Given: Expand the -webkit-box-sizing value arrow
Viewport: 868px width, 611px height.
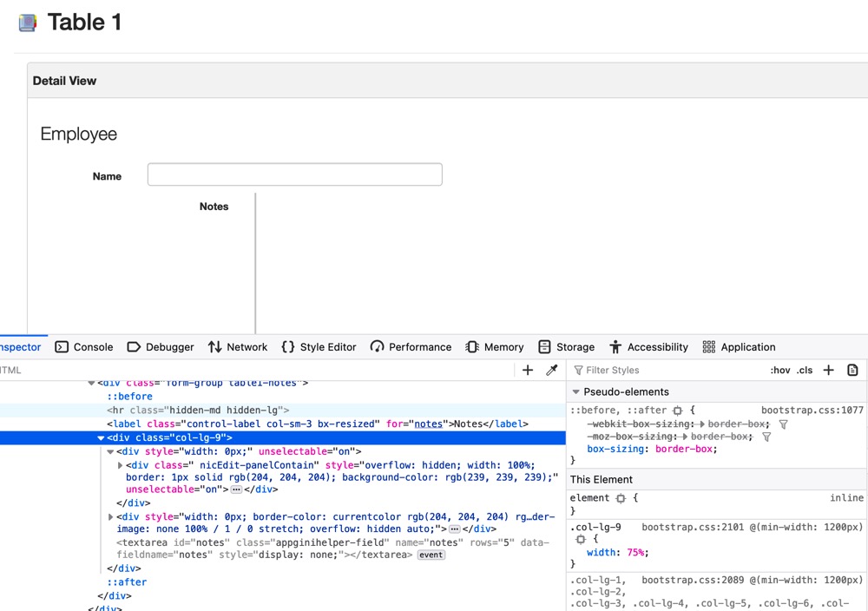Looking at the screenshot, I should (x=702, y=424).
